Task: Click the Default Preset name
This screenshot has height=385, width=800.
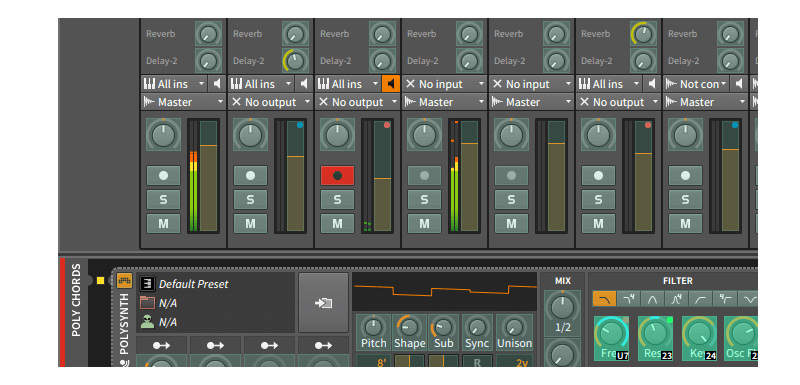Action: pyautogui.click(x=194, y=284)
